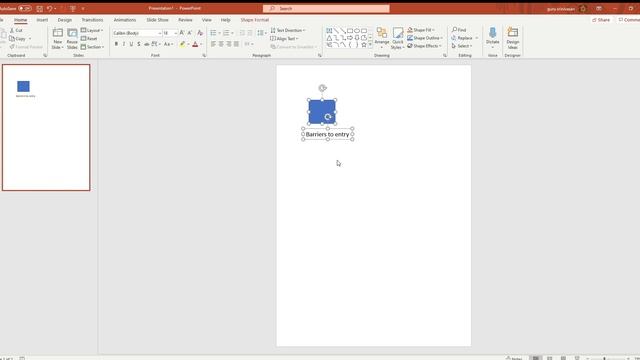Toggle Align Left for the paragraph
This screenshot has height=360, width=640.
click(213, 44)
